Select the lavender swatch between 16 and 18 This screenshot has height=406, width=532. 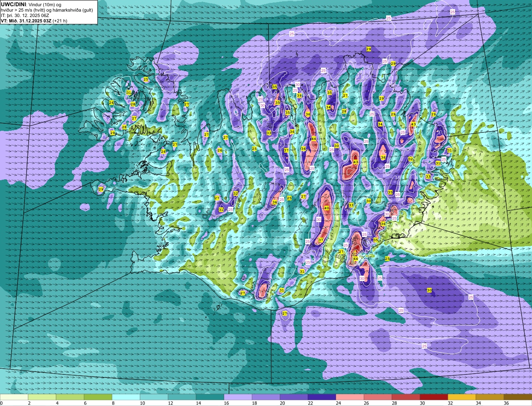[x=238, y=397]
